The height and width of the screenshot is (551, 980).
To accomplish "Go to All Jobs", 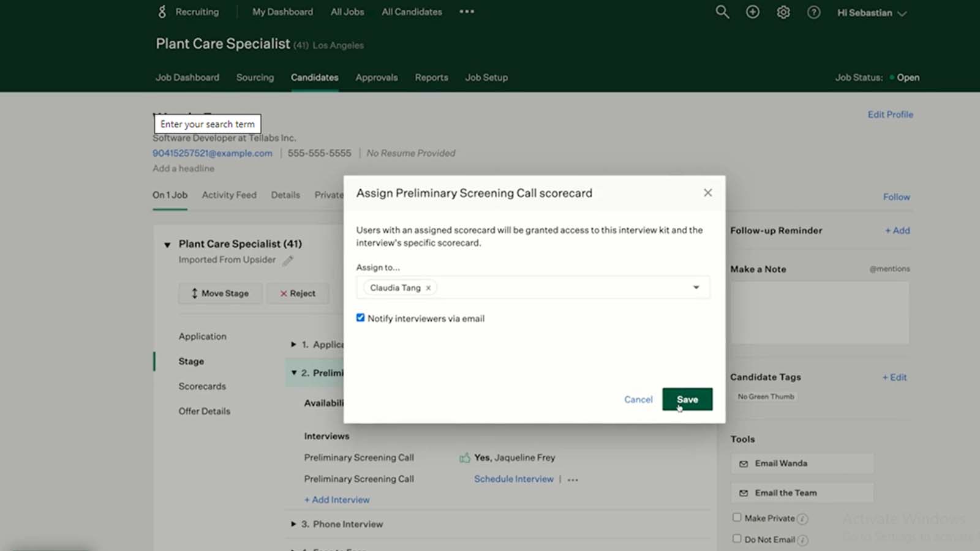I will pos(347,12).
